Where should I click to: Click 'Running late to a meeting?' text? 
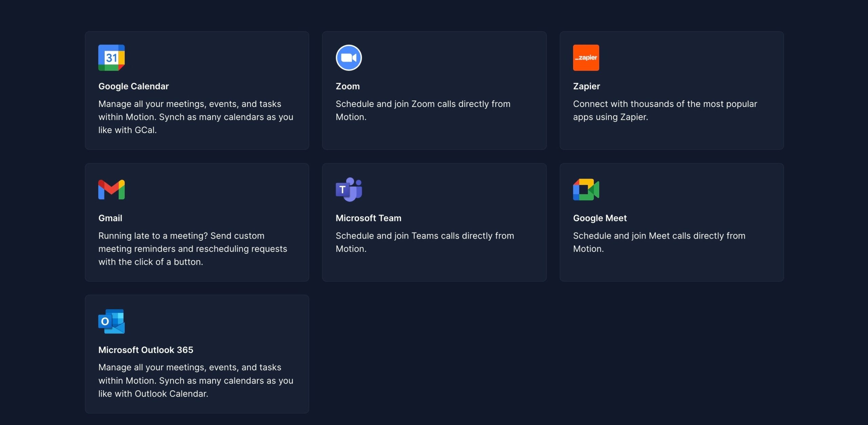pos(193,248)
